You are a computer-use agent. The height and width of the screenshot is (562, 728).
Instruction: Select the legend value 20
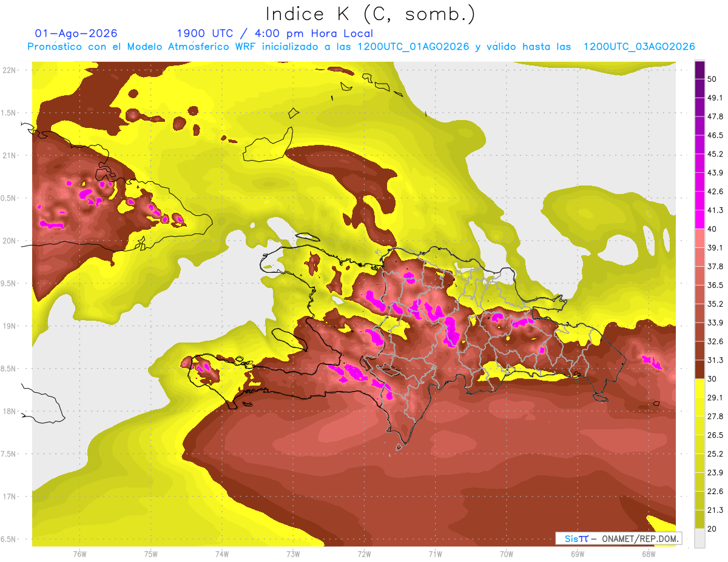(x=712, y=529)
